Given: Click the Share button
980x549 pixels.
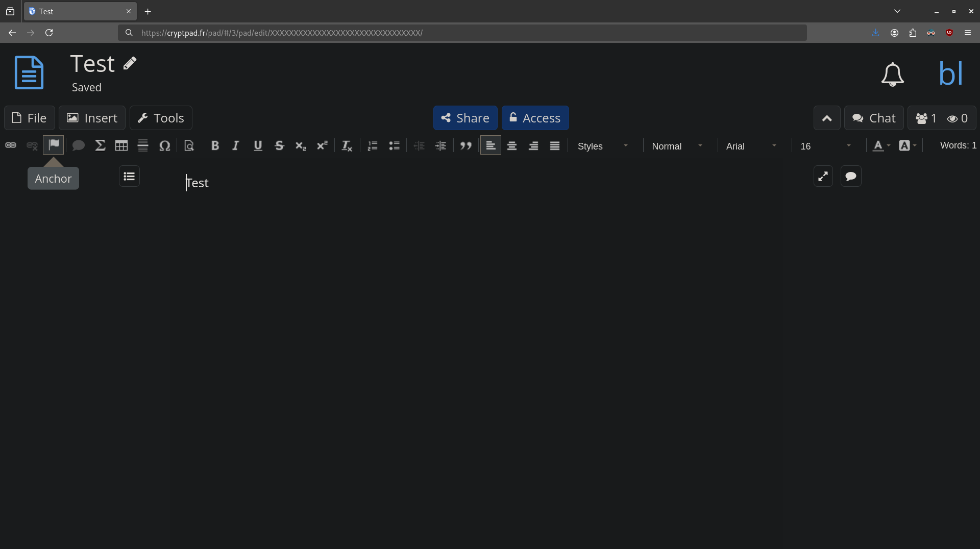Looking at the screenshot, I should [x=465, y=118].
